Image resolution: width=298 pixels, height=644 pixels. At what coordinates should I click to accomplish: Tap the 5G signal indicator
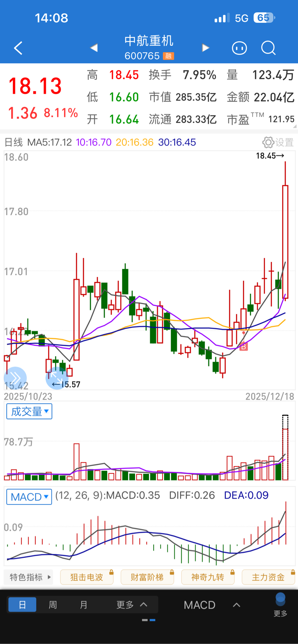(241, 18)
